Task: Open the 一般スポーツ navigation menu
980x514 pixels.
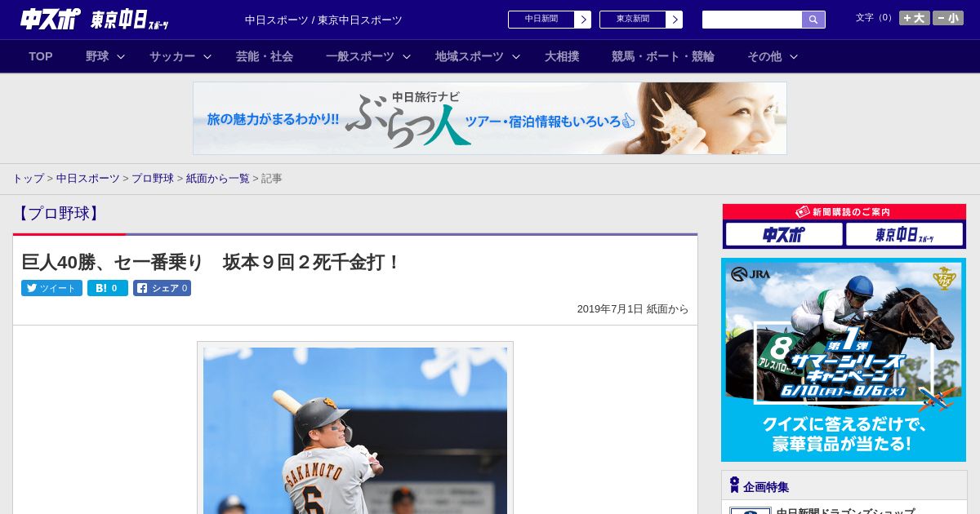Action: 360,56
